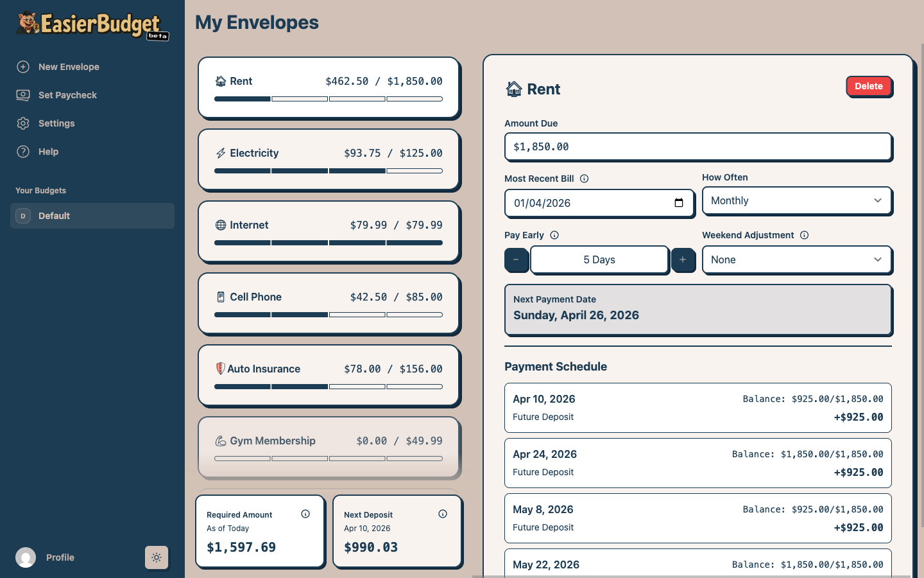Click the info icon next to Weekend Adjustment
The width and height of the screenshot is (924, 578).
(805, 235)
